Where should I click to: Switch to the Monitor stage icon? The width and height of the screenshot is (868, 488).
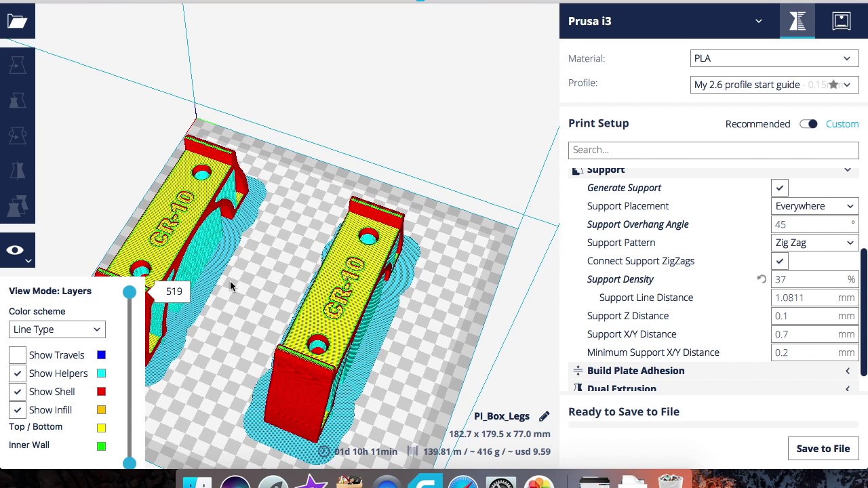pos(841,21)
